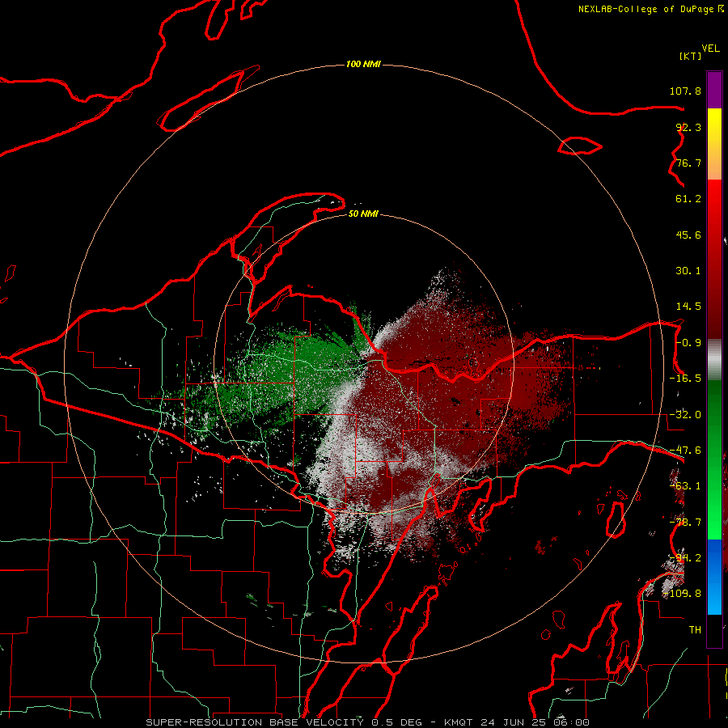Click the 100 NMI range ring label
The height and width of the screenshot is (728, 728).
[x=363, y=64]
